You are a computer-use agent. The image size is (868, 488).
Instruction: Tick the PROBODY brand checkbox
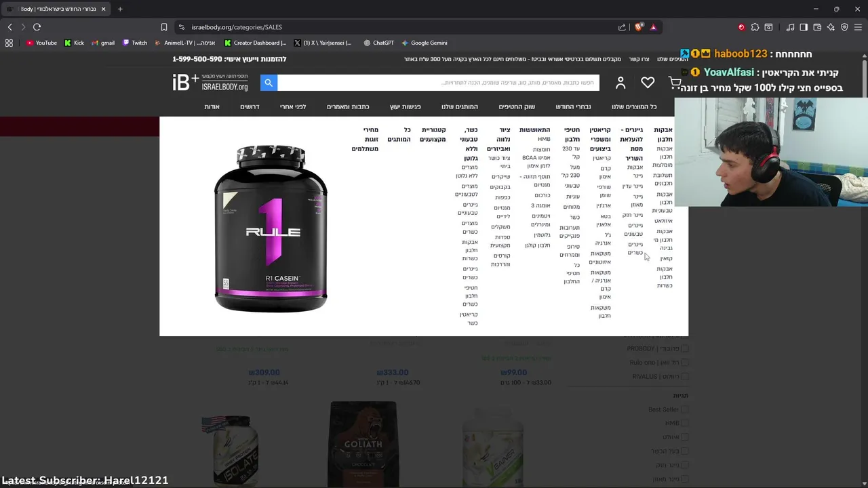coord(685,348)
